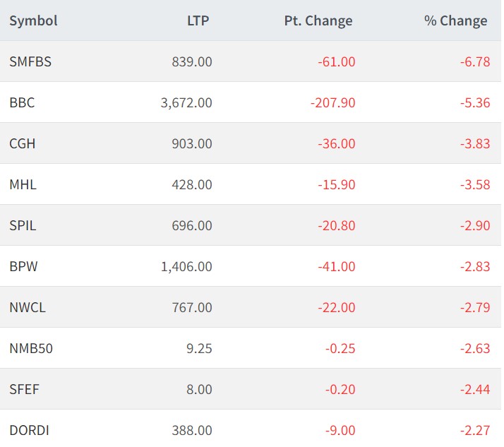
Task: Click SMFBS percent change -6.78
Action: [x=474, y=61]
